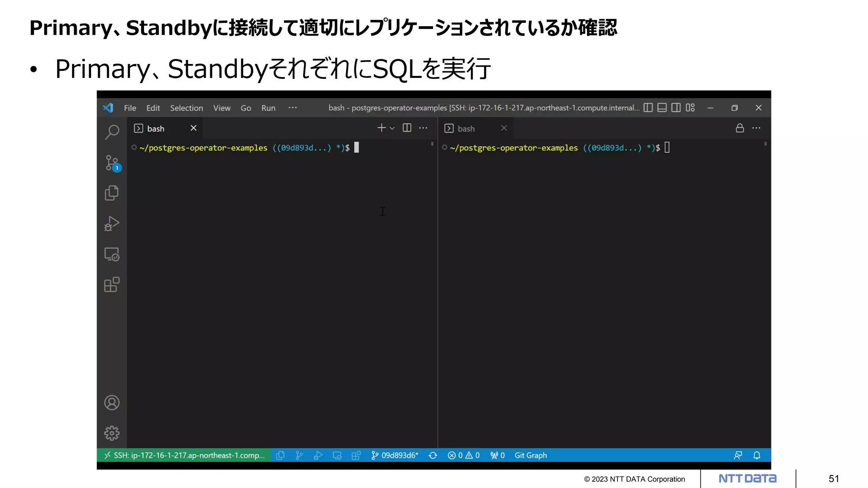Screen dimensions: 868x488
Task: Click the Explorer shortcut in status bar
Action: 280,455
